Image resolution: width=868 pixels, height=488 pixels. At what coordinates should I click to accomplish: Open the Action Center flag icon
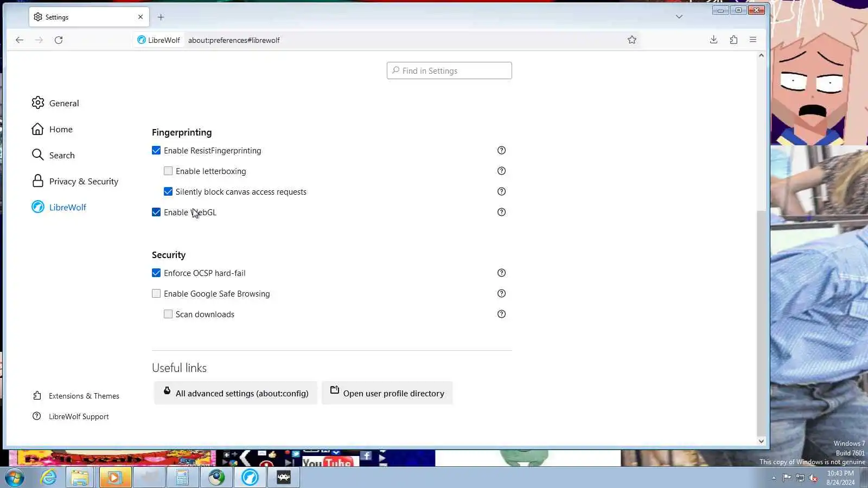point(787,478)
